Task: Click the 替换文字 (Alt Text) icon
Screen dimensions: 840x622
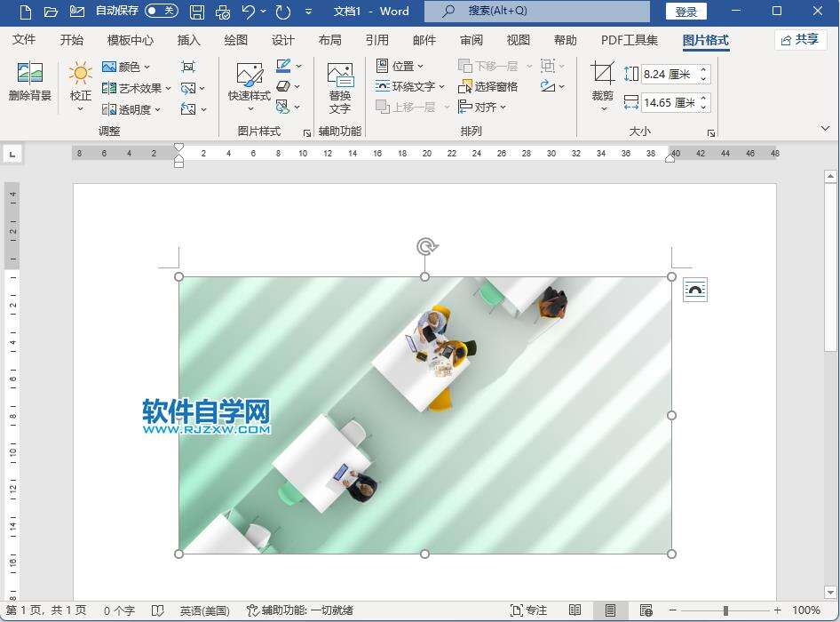Action: (x=340, y=87)
